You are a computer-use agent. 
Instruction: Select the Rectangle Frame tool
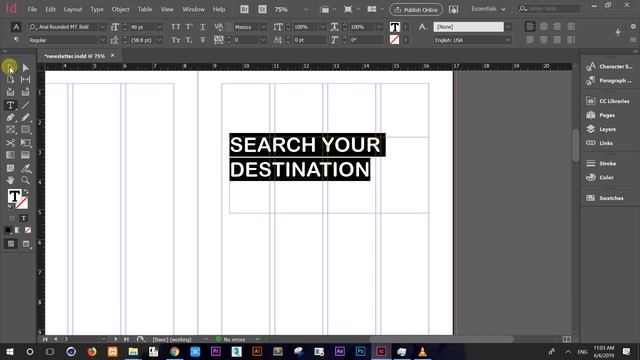tap(10, 130)
